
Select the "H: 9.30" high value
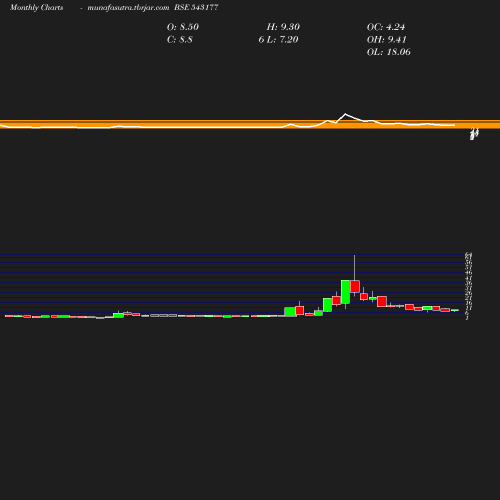click(283, 27)
